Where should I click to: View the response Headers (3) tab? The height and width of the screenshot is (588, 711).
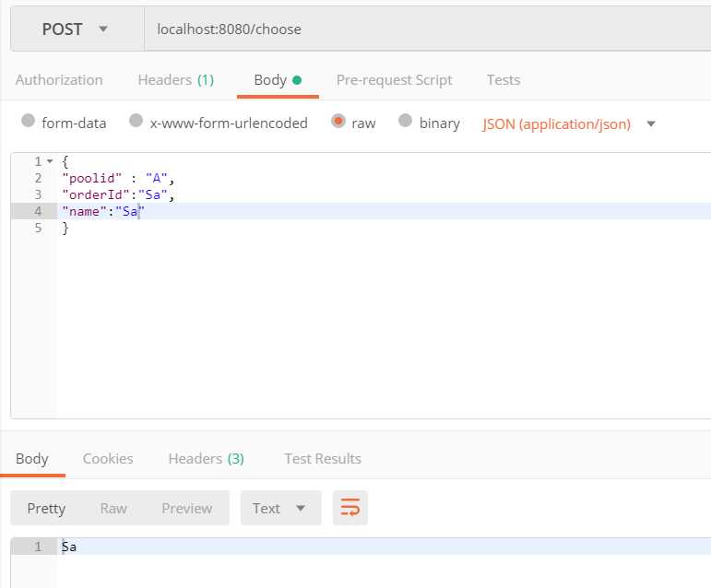(x=206, y=458)
